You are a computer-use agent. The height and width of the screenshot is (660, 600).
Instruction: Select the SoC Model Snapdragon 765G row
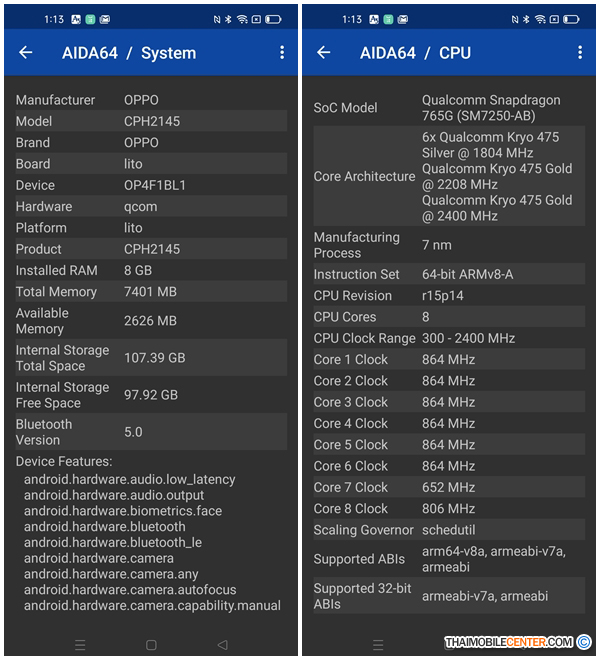pyautogui.click(x=449, y=108)
